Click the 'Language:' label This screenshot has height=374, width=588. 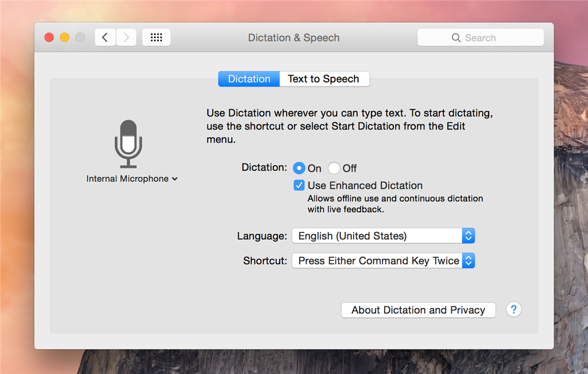pyautogui.click(x=262, y=236)
